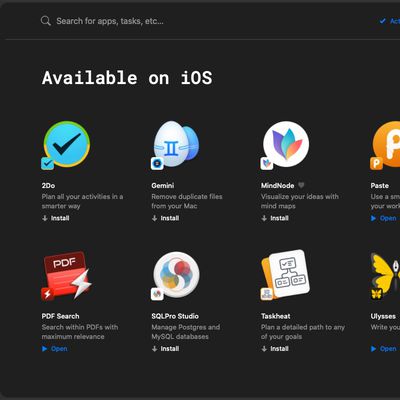The width and height of the screenshot is (400, 400).
Task: Click 'Search within PDFs' description
Action: 80,332
